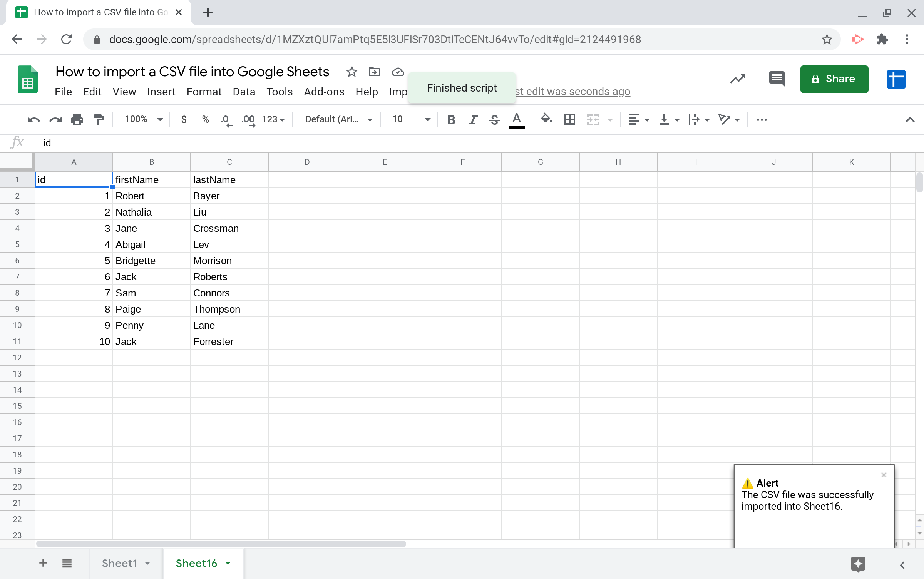
Task: Star the spreadsheet document
Action: point(352,72)
